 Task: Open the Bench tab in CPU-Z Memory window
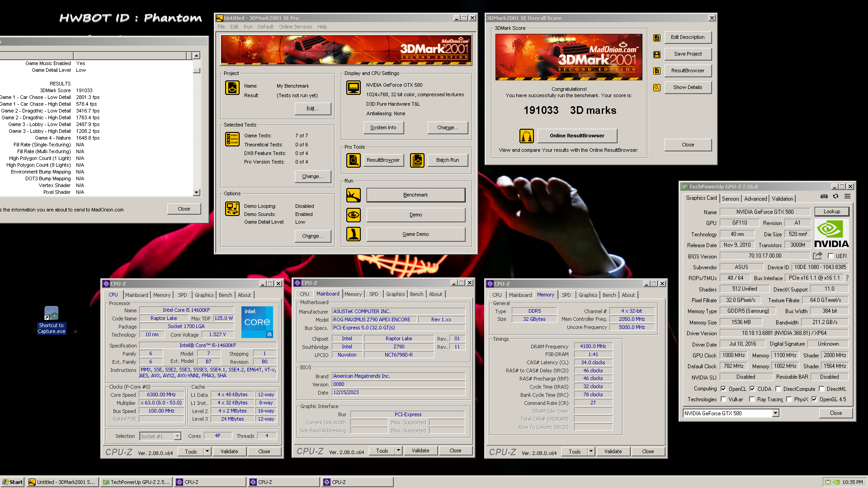pyautogui.click(x=609, y=295)
